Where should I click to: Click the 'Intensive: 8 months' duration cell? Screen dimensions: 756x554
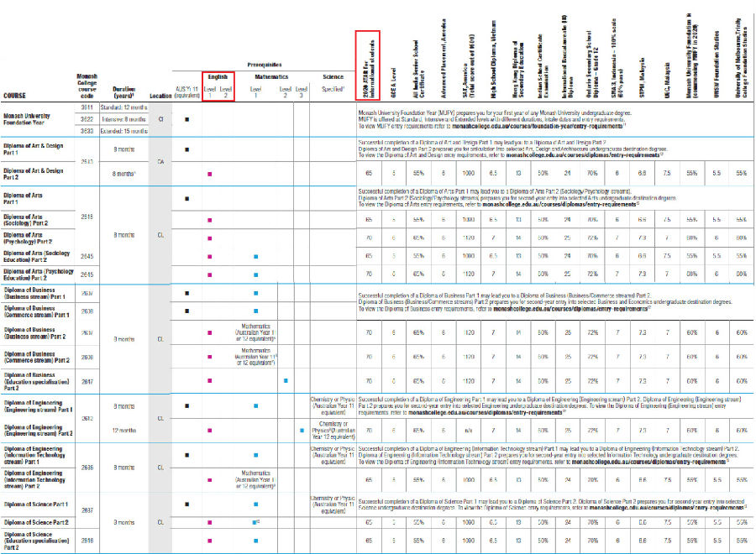[x=124, y=119]
